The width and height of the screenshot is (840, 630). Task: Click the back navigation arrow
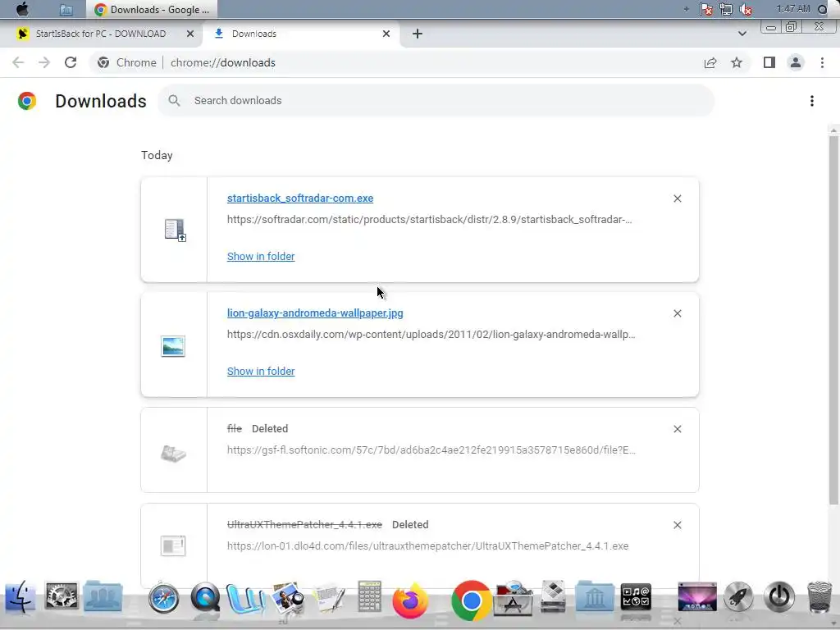pos(18,62)
